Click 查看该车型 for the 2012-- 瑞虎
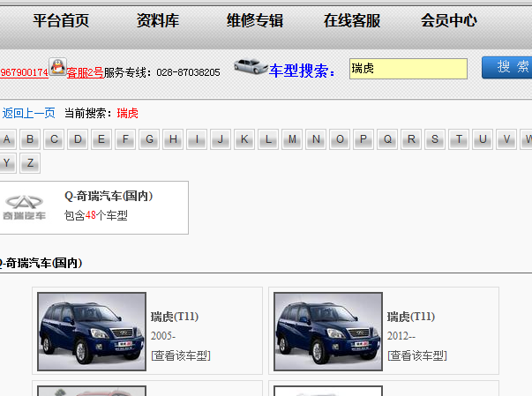 click(417, 355)
